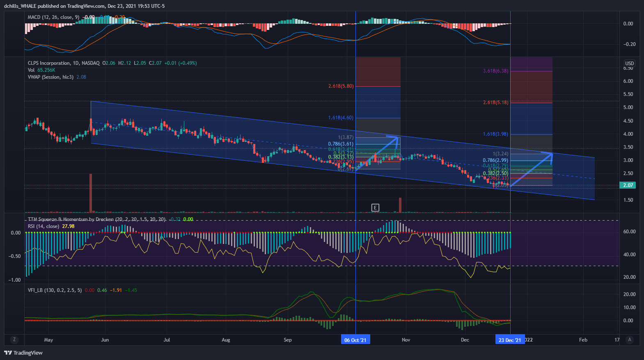This screenshot has height=360, width=644.
Task: Click the 3.618(6.38) Fibonacci level label
Action: 495,71
